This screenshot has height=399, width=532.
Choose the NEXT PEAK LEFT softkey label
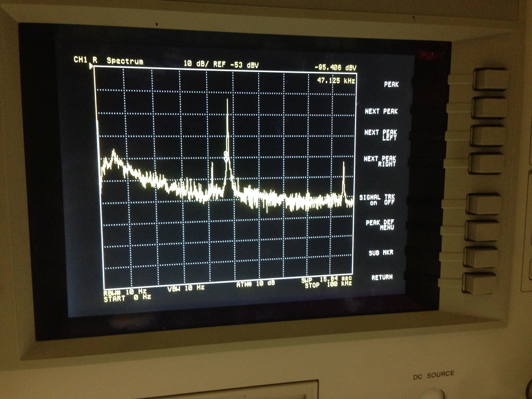coord(380,135)
